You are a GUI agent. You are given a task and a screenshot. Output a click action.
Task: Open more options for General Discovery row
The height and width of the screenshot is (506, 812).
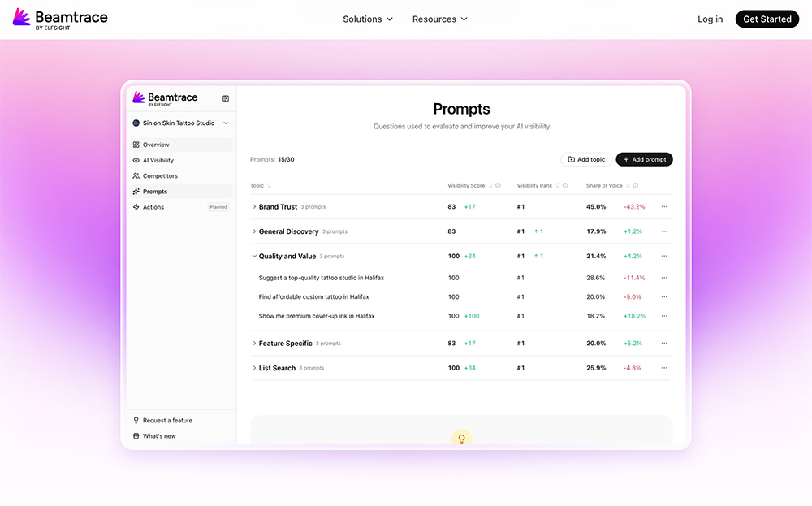[x=664, y=231]
